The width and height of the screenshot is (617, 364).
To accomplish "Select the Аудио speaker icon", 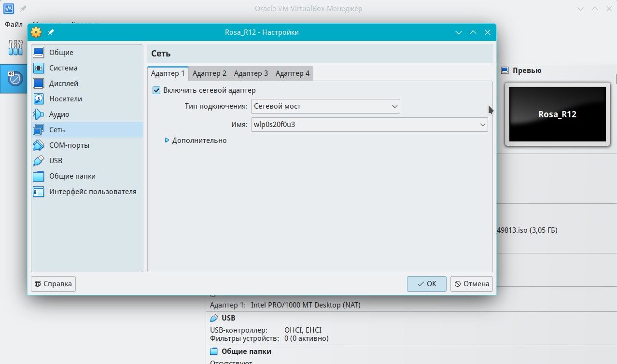I will (39, 114).
